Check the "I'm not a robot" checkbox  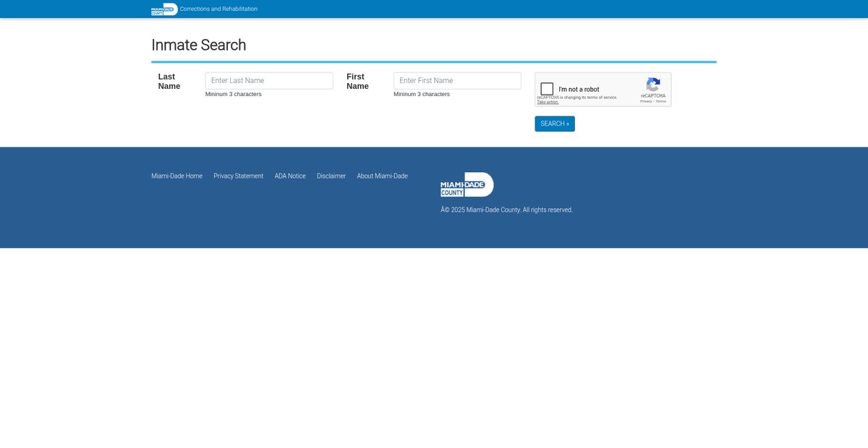tap(547, 89)
